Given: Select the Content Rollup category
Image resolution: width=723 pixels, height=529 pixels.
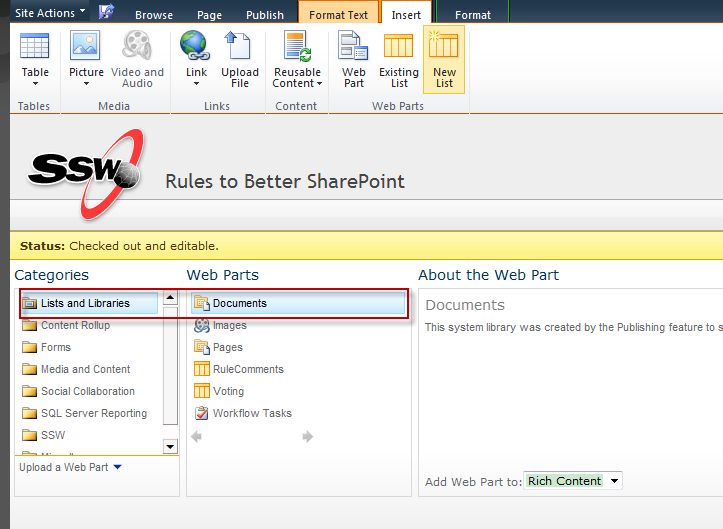Looking at the screenshot, I should click(x=75, y=325).
